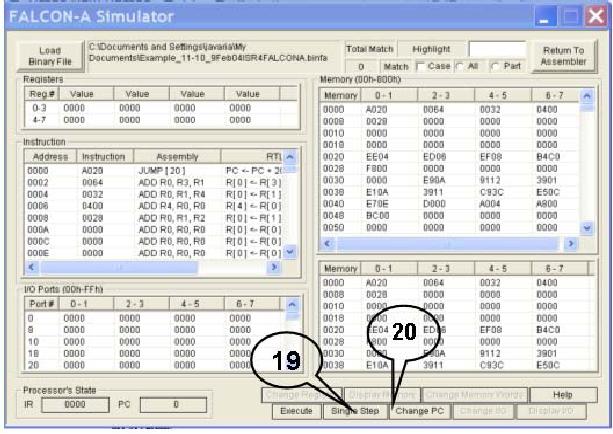Click F800 in upper Memory table
The width and height of the screenshot is (613, 434).
[x=377, y=169]
